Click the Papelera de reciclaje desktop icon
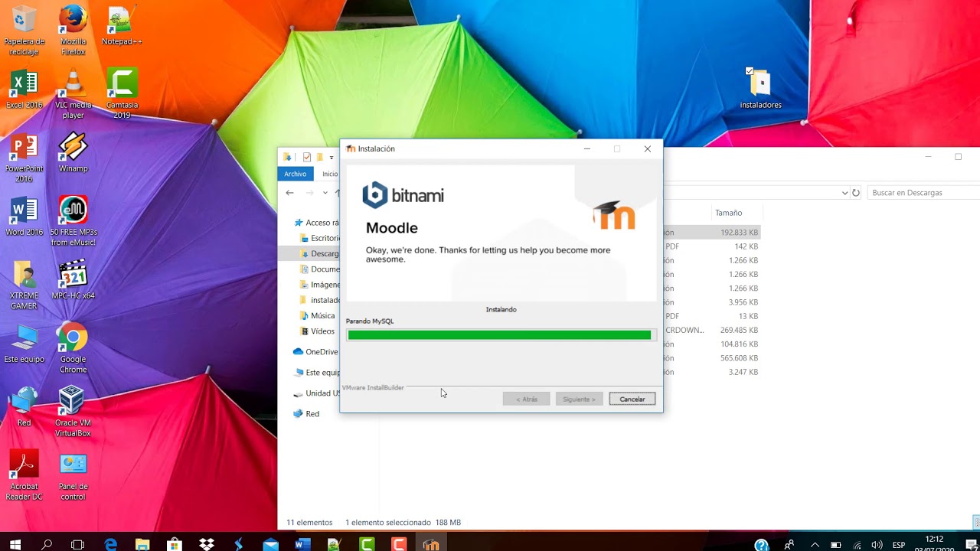The image size is (980, 551). pos(24,31)
